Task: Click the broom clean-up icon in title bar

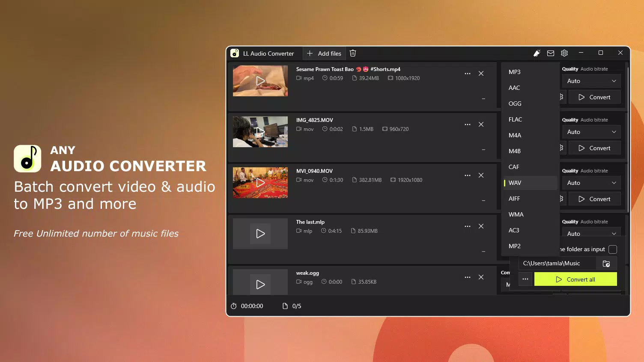Action: (x=537, y=53)
